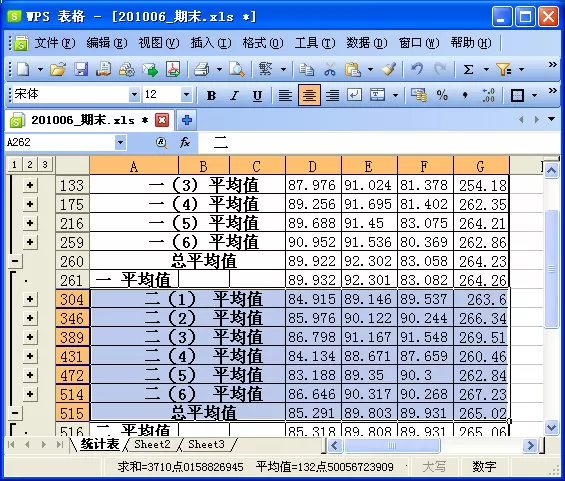The image size is (565, 481).
Task: Click the borders icon
Action: (517, 95)
